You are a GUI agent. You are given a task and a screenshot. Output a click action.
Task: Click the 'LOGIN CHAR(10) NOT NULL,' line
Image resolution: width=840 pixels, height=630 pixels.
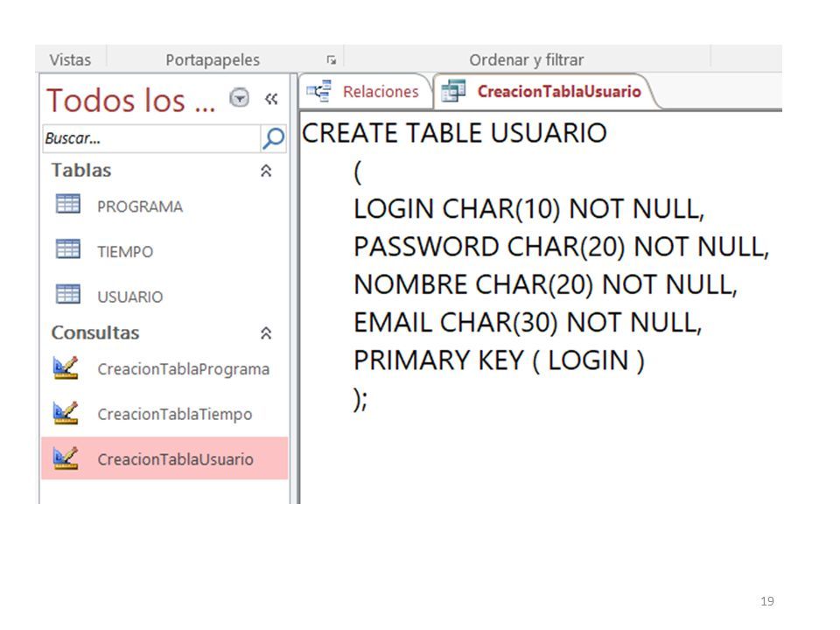coord(529,209)
